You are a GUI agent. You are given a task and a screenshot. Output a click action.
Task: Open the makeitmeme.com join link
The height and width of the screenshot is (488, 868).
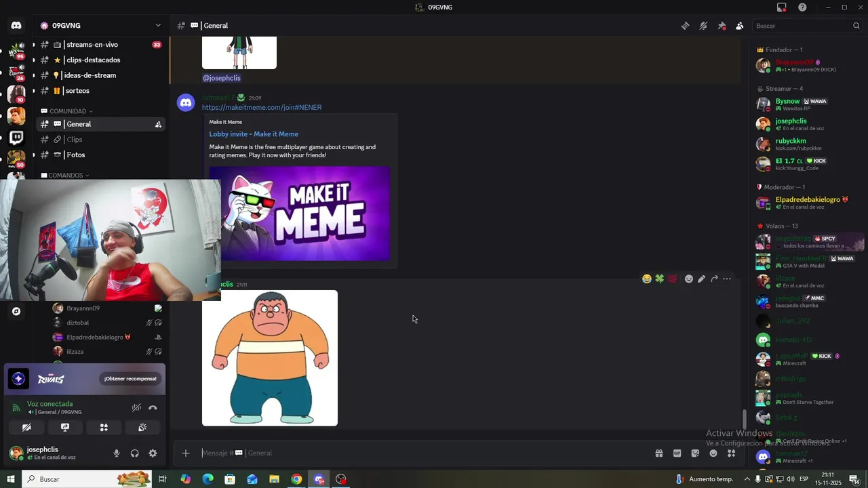[262, 108]
